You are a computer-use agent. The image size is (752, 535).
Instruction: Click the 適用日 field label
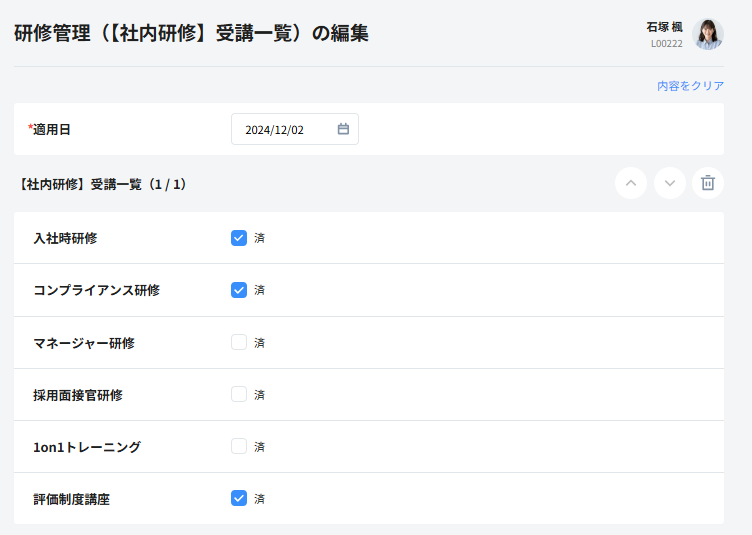pyautogui.click(x=50, y=129)
